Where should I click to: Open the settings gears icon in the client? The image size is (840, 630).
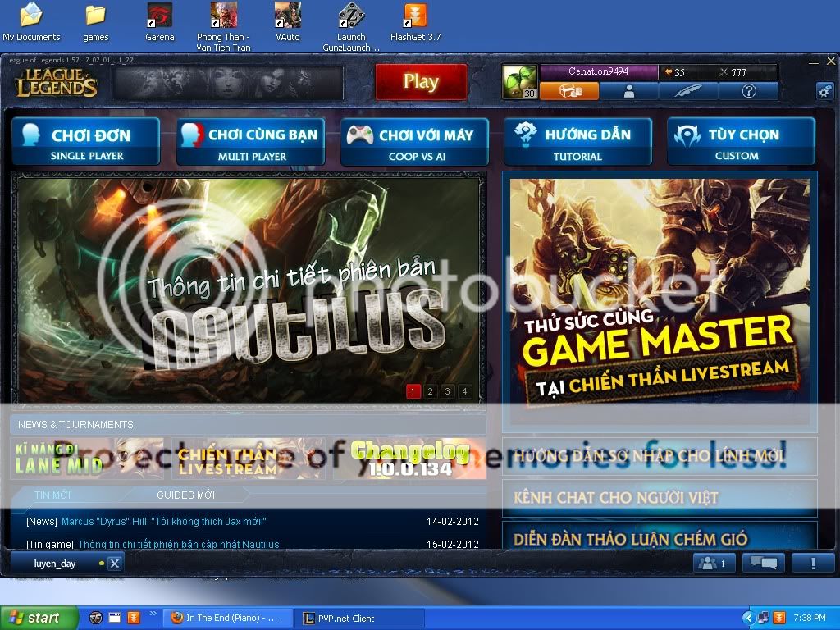[x=824, y=91]
